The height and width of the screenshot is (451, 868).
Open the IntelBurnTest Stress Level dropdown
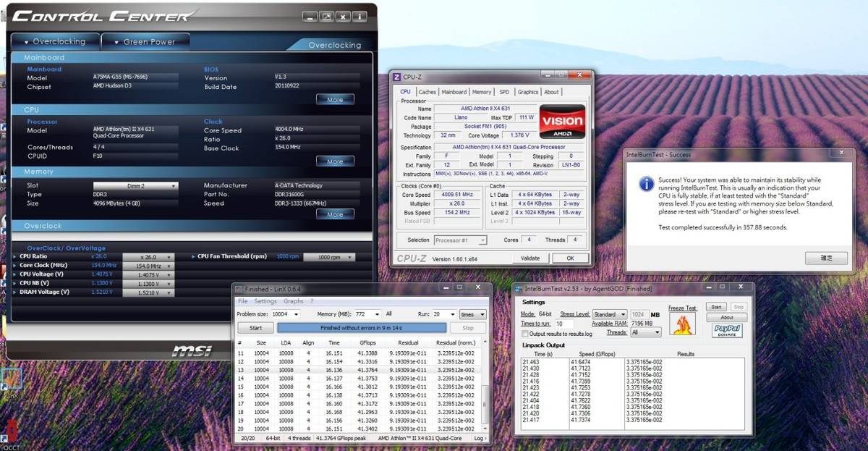tap(610, 314)
